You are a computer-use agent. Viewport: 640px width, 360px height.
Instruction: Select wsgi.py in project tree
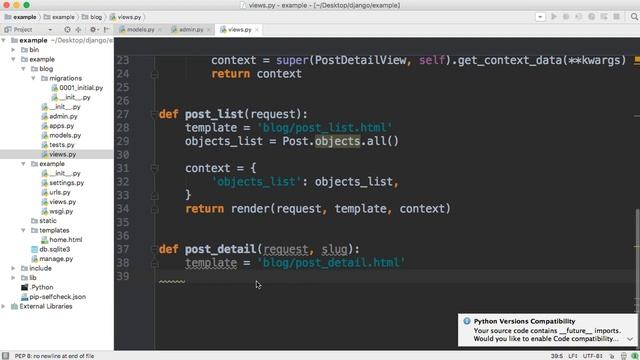[x=57, y=211]
